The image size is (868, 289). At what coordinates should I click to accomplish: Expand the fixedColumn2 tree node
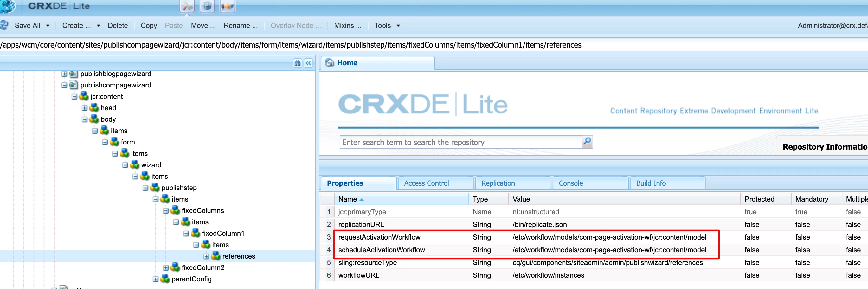point(166,268)
